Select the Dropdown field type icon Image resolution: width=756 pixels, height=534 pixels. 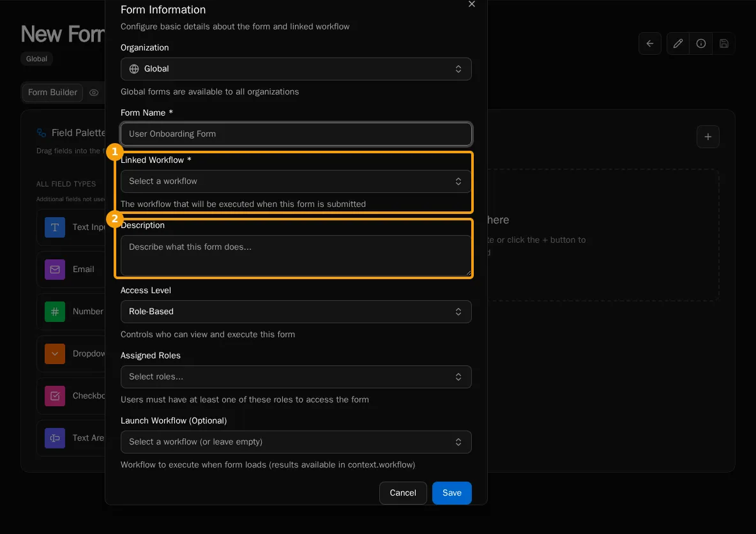pyautogui.click(x=55, y=354)
